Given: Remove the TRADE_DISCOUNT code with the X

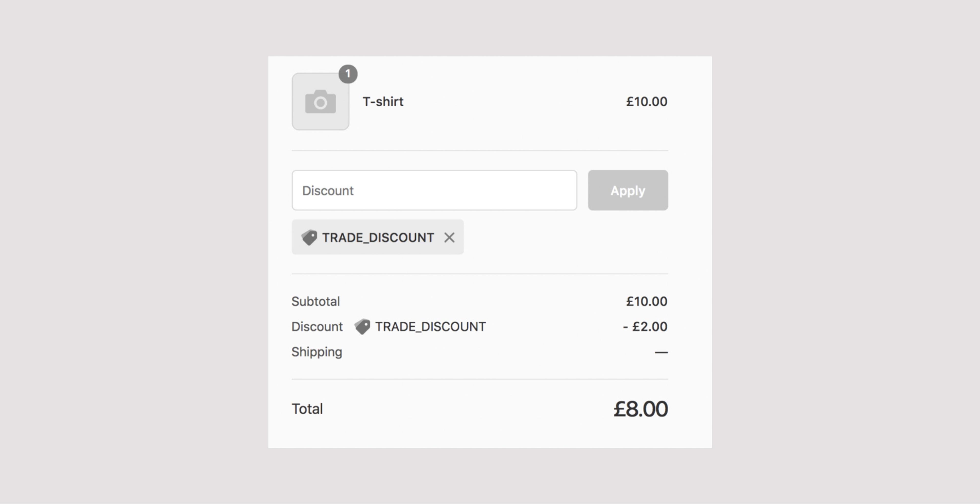Looking at the screenshot, I should coord(449,237).
